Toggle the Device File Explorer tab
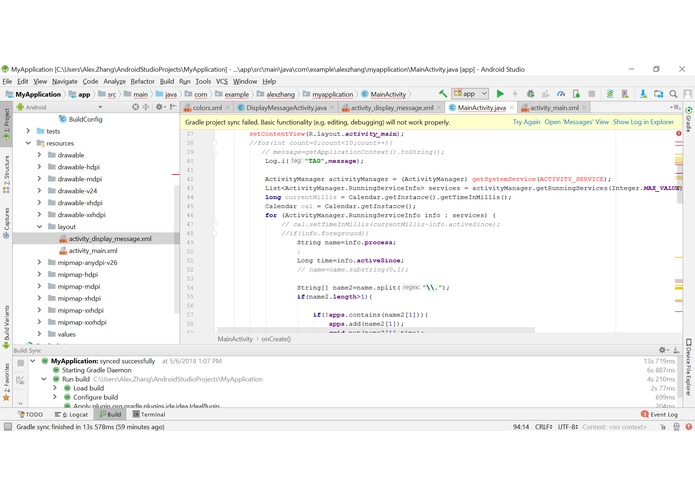 688,368
